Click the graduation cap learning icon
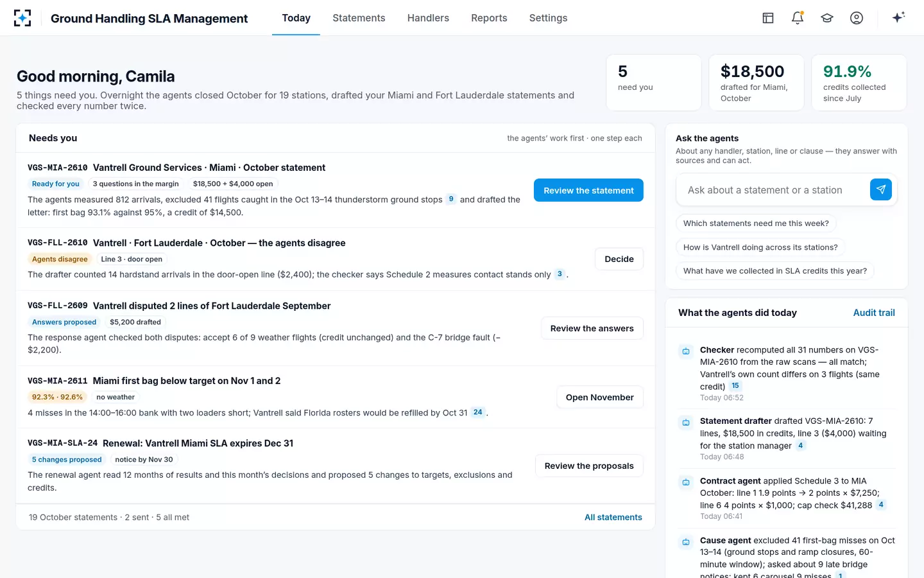 point(827,18)
